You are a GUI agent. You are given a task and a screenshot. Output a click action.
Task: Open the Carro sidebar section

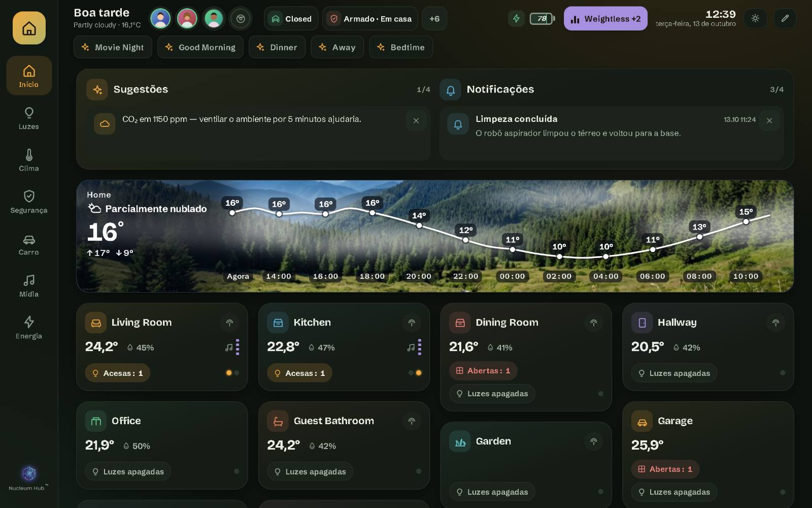tap(29, 244)
